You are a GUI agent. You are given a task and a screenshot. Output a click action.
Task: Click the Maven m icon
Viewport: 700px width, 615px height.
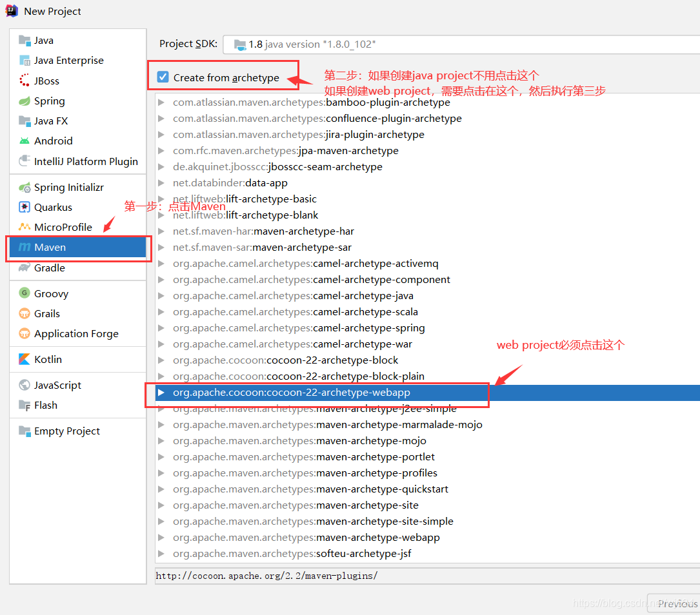[x=25, y=247]
